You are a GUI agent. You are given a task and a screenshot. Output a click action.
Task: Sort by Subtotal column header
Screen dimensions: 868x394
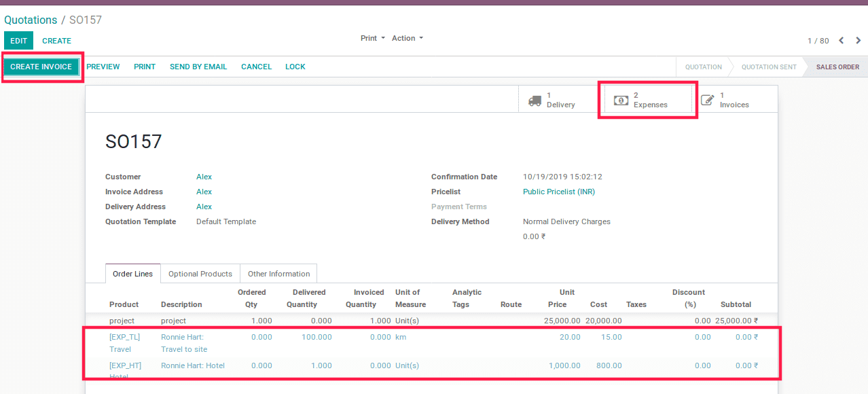pyautogui.click(x=736, y=304)
